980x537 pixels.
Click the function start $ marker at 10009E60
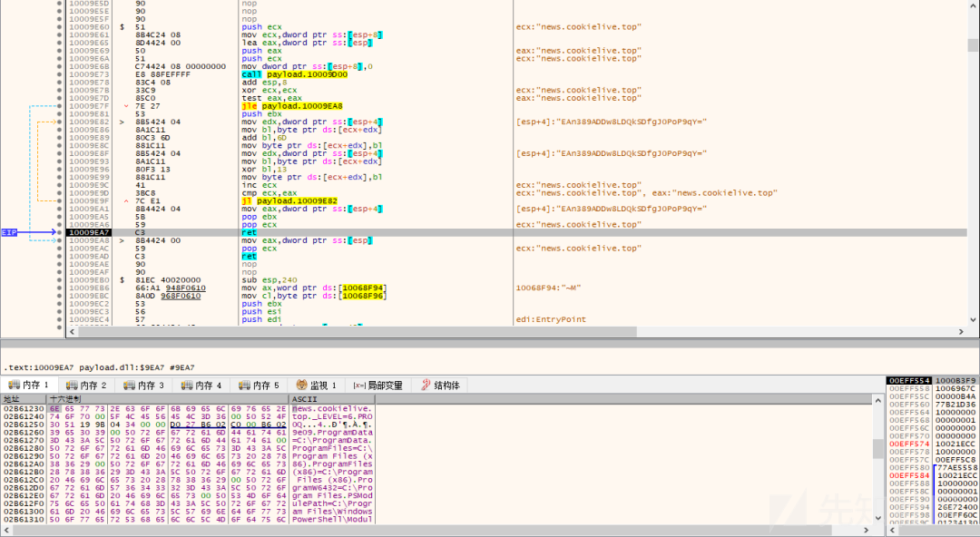coord(122,27)
